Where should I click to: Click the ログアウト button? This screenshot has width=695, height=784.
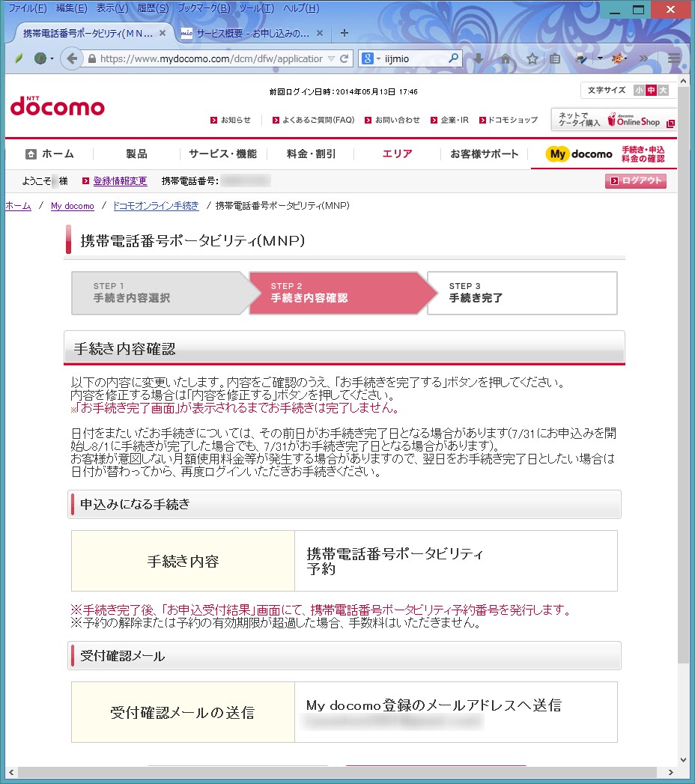click(x=636, y=181)
